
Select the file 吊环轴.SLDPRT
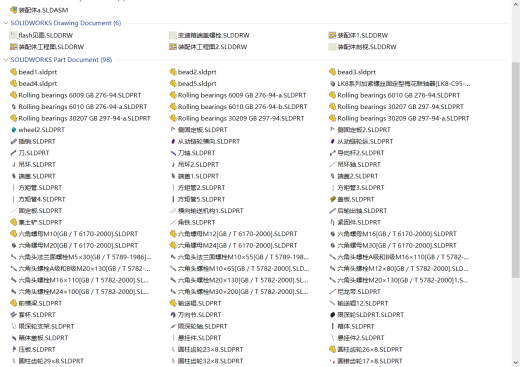point(359,165)
